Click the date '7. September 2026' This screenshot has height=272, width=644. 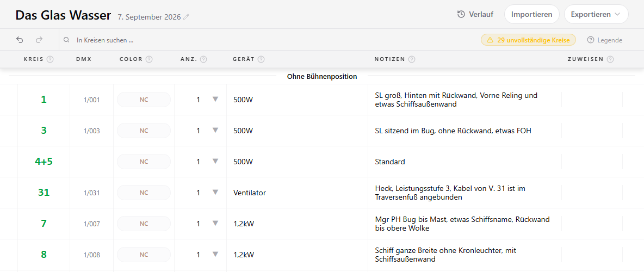149,17
